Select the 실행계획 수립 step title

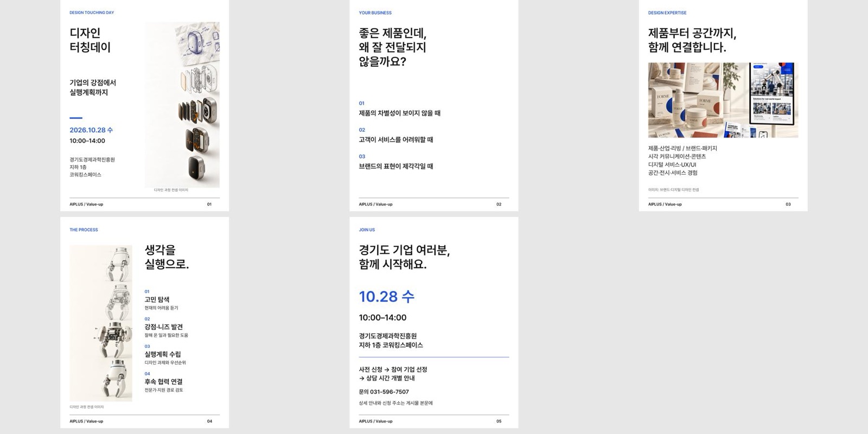point(162,354)
